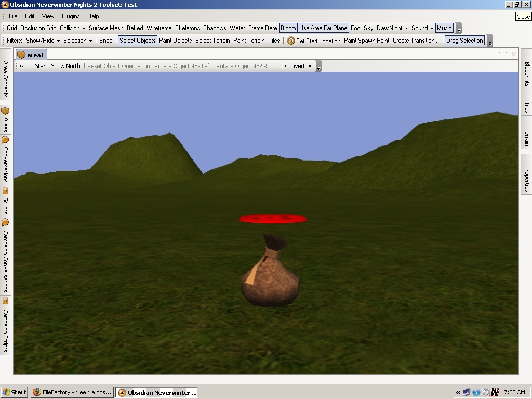The height and width of the screenshot is (399, 532).
Task: Click the Set Start Location icon
Action: tap(291, 41)
